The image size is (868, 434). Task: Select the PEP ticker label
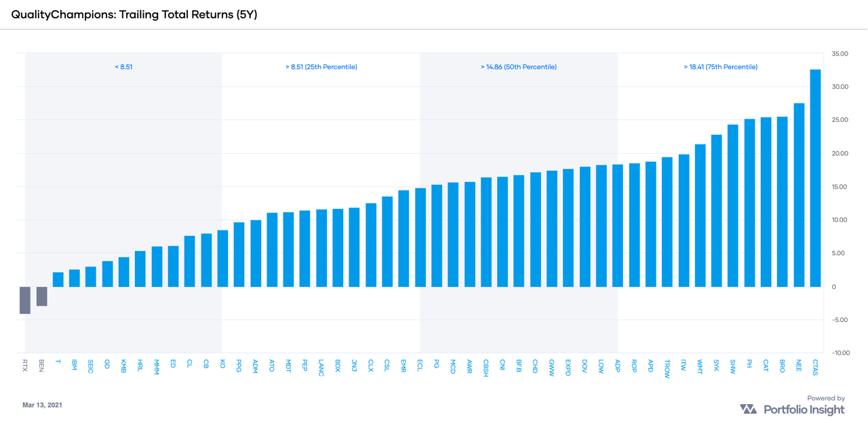(x=305, y=366)
